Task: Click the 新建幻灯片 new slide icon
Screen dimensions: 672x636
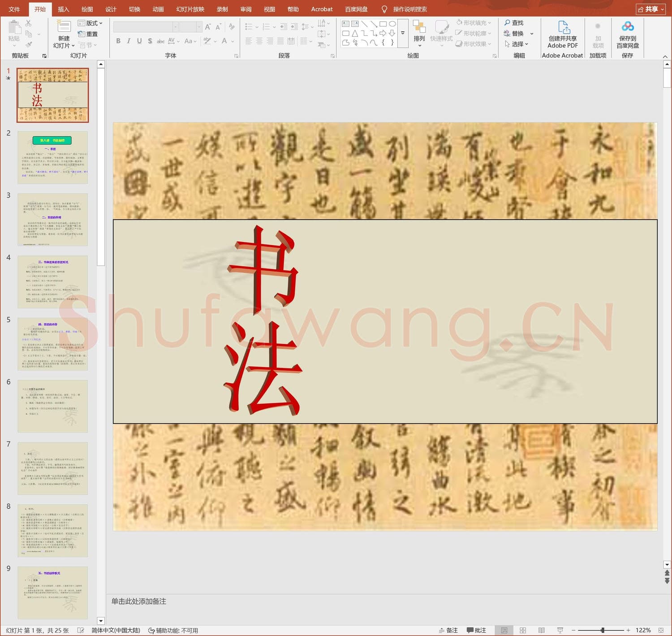Action: [x=64, y=26]
